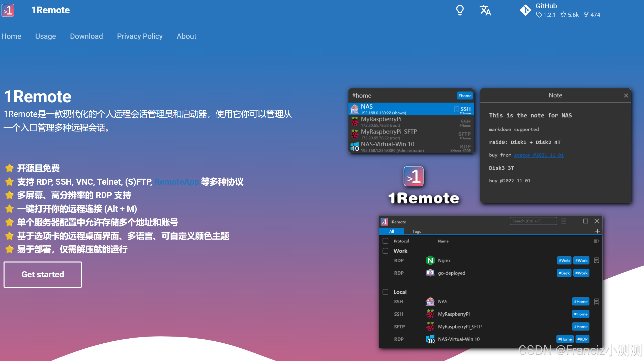644x361 pixels.
Task: Switch to the All tab
Action: pos(392,231)
